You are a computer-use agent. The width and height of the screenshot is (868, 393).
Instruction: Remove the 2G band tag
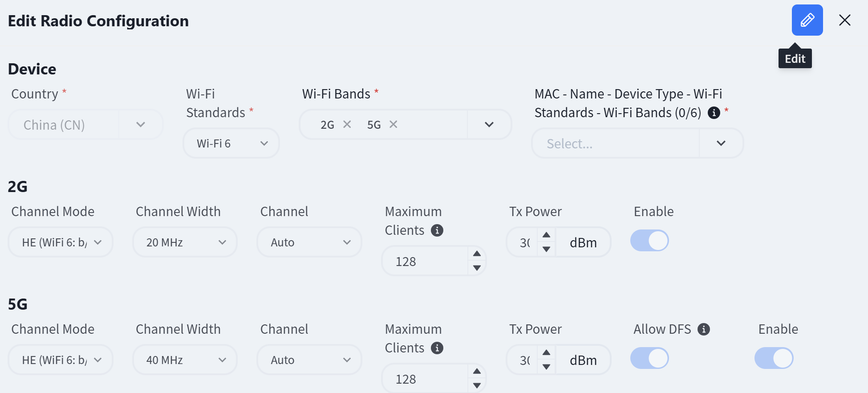click(x=347, y=124)
